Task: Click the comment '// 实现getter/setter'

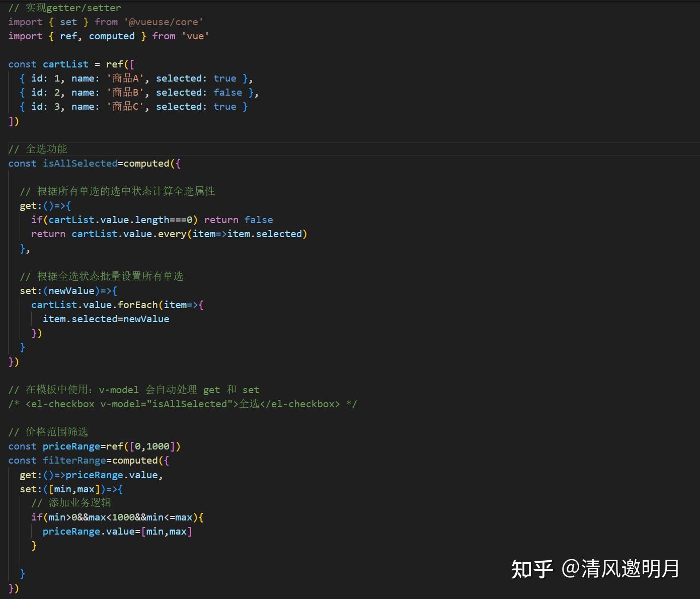Action: pos(64,8)
